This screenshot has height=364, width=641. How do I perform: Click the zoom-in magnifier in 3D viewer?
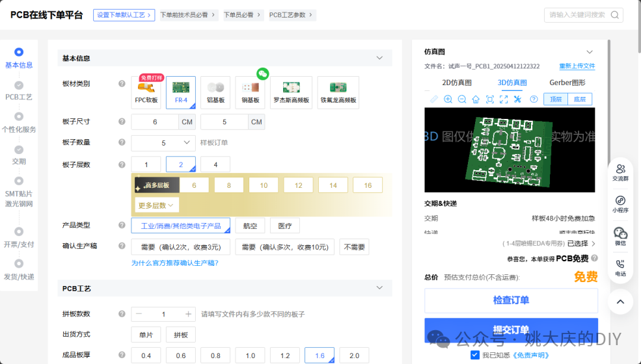tap(448, 99)
